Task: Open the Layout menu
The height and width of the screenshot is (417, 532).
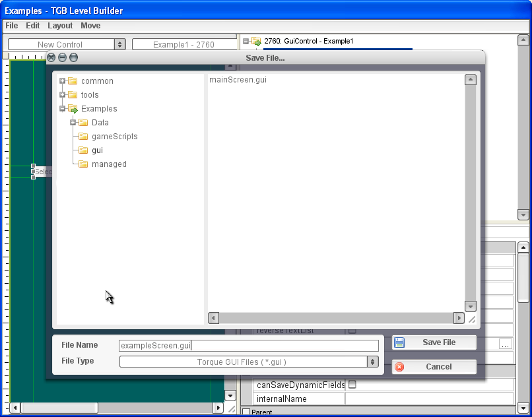Action: [x=60, y=26]
